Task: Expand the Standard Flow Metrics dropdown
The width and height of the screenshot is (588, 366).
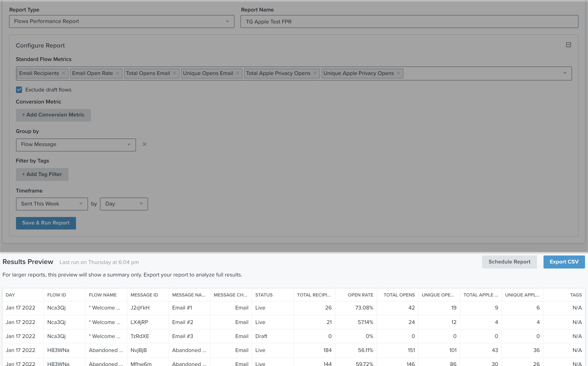Action: click(x=565, y=73)
